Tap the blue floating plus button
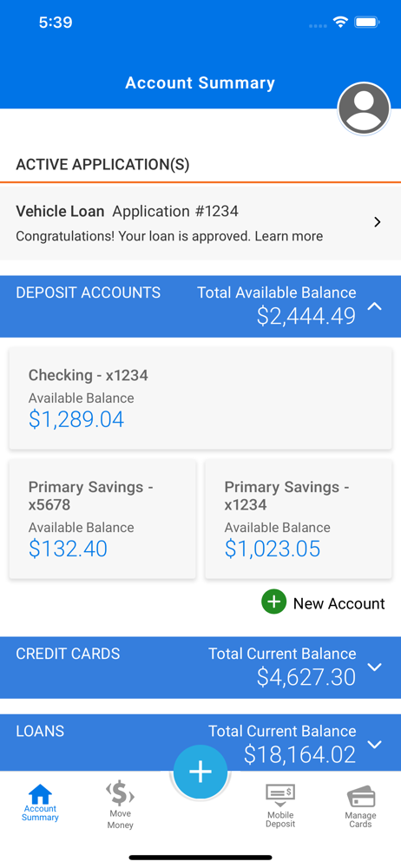This screenshot has width=401, height=868. tap(200, 772)
